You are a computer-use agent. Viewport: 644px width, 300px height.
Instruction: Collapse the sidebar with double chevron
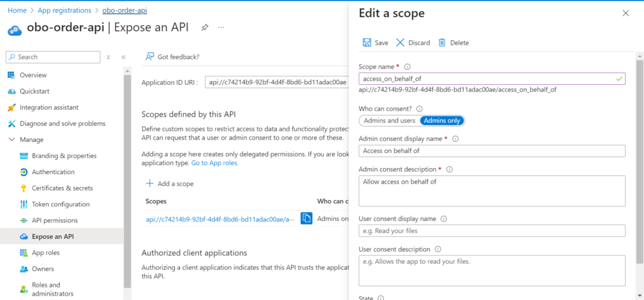tap(123, 57)
